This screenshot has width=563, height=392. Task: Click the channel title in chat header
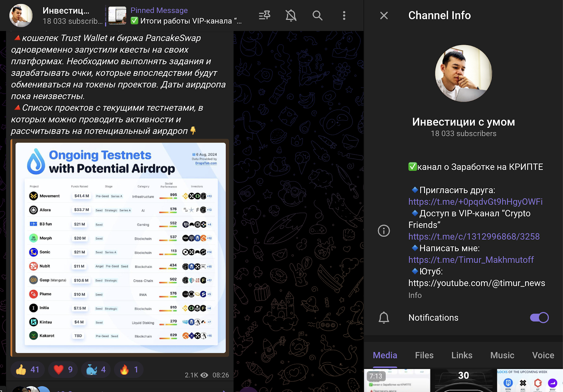coord(66,11)
